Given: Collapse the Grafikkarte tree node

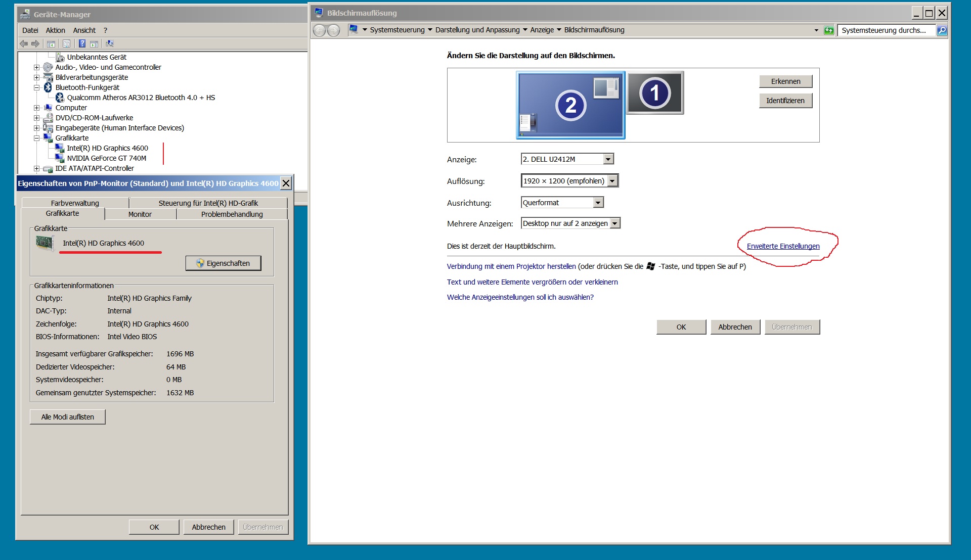Looking at the screenshot, I should 36,138.
